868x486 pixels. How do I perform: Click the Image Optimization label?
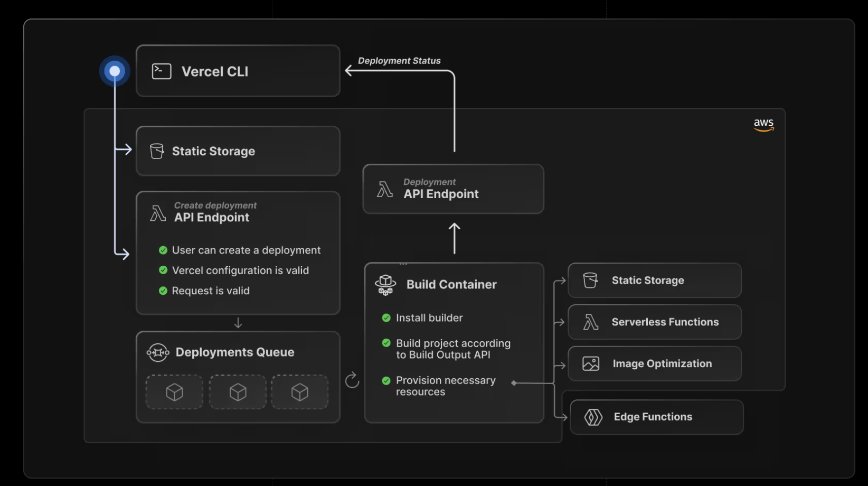662,364
